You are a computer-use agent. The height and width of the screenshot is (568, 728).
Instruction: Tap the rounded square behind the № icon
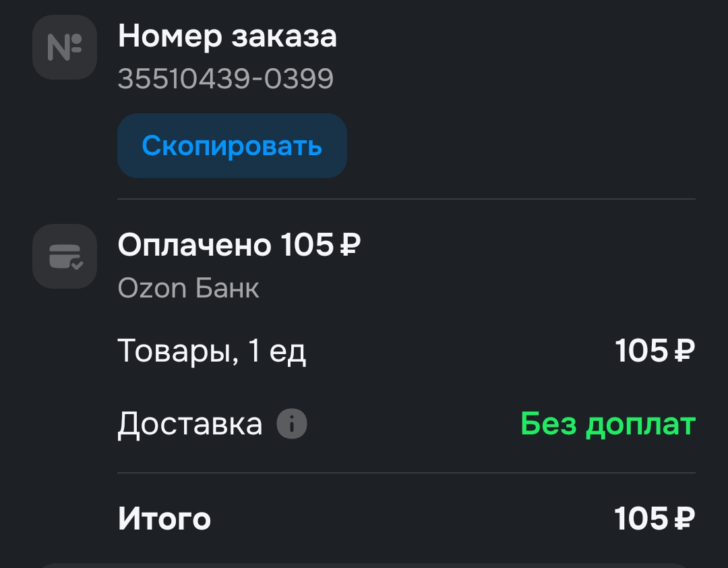64,47
